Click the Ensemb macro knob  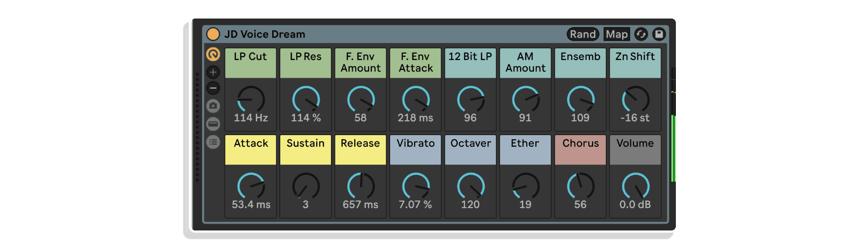tap(580, 99)
